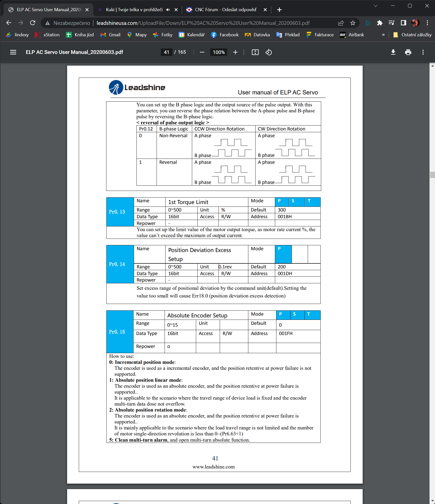
Task: Open the PDF viewer more actions menu
Action: [423, 52]
